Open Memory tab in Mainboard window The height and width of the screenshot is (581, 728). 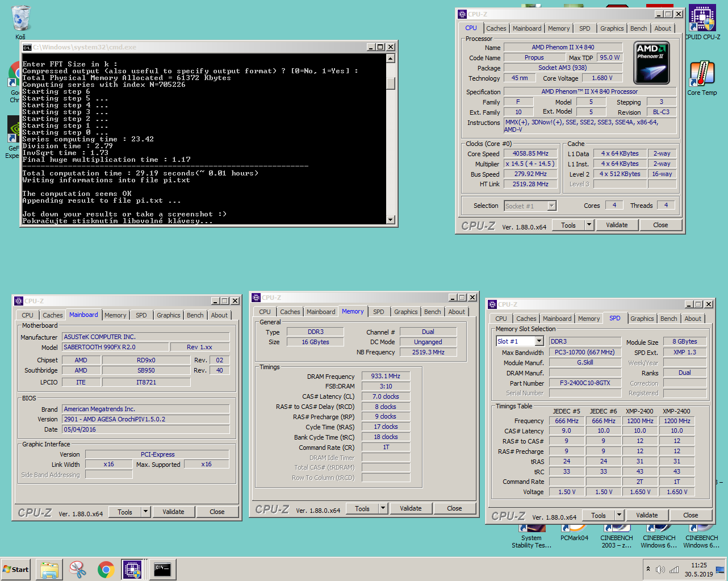[x=115, y=315]
